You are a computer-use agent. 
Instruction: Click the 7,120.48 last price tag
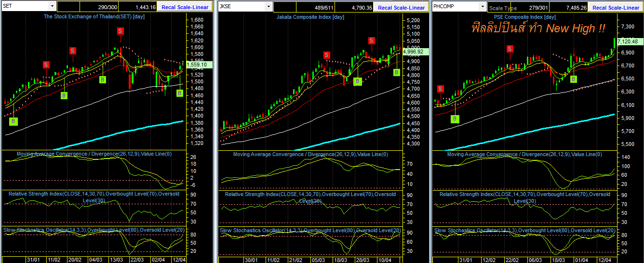(x=631, y=42)
